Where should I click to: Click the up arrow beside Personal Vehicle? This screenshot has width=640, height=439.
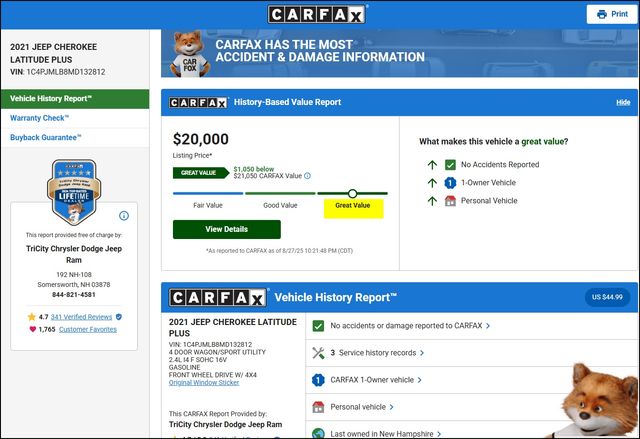coord(432,201)
